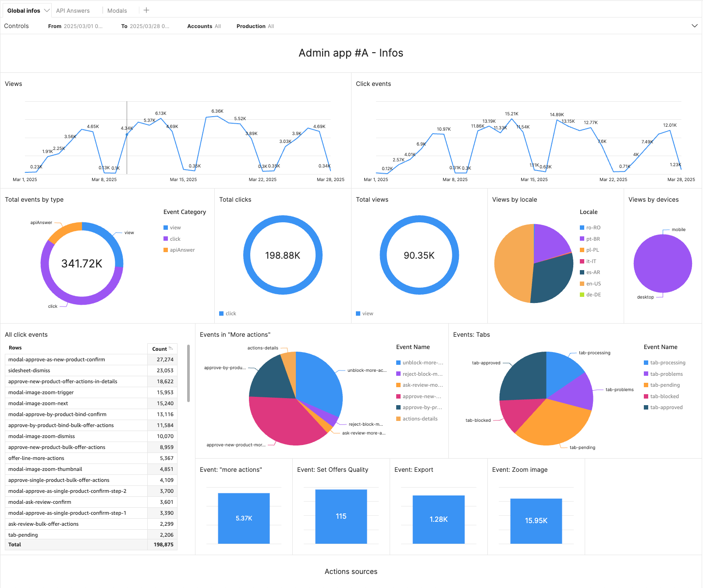Click the 5.37K more actions bar
Viewport: 703px width, 588px height.
[244, 518]
